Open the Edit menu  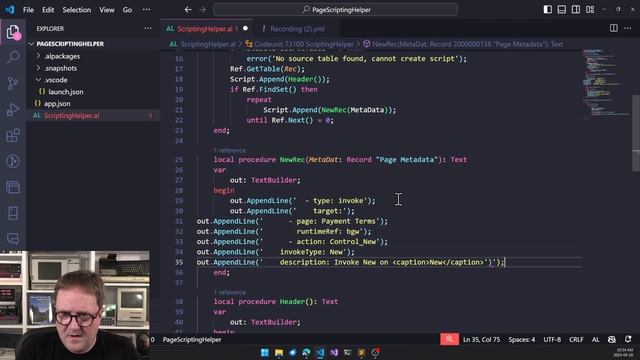[x=48, y=9]
